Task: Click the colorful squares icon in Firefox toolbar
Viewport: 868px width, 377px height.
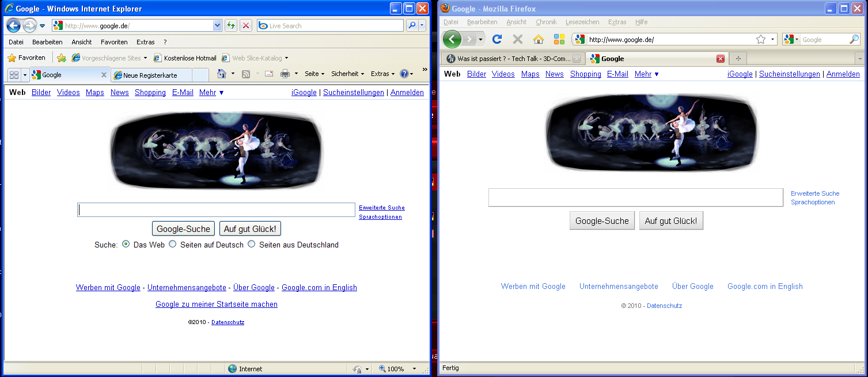Action: click(559, 39)
